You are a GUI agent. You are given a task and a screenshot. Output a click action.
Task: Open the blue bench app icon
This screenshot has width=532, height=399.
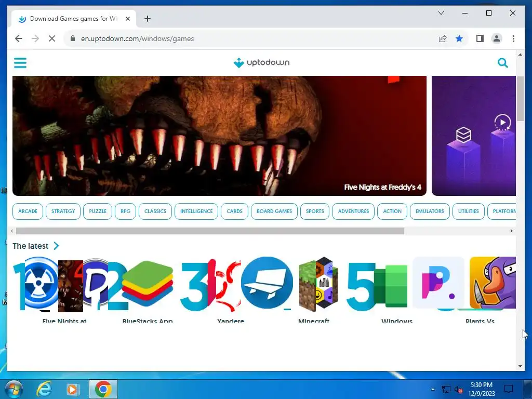tap(267, 283)
